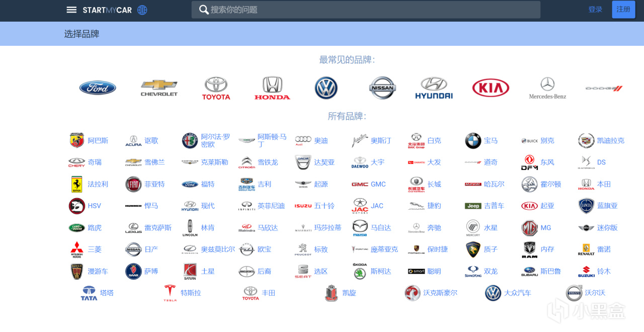Open the STARTMYCAR home logo
The width and height of the screenshot is (644, 332).
(x=107, y=10)
